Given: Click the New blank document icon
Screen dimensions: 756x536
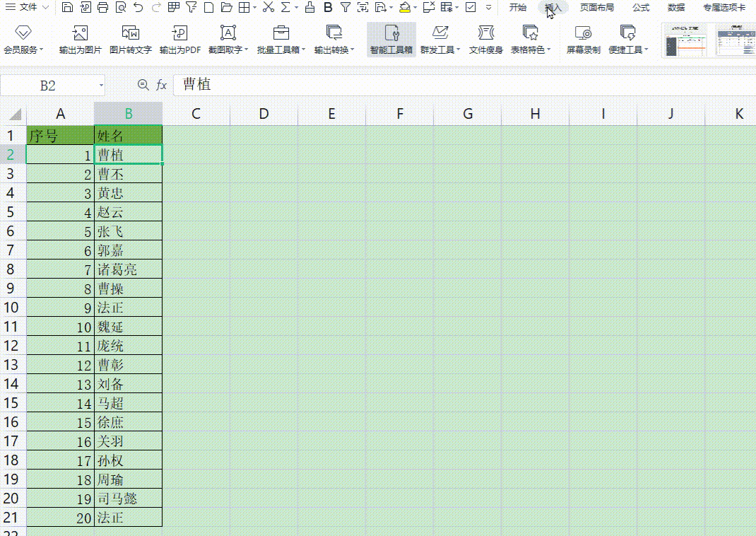Looking at the screenshot, I should click(208, 7).
